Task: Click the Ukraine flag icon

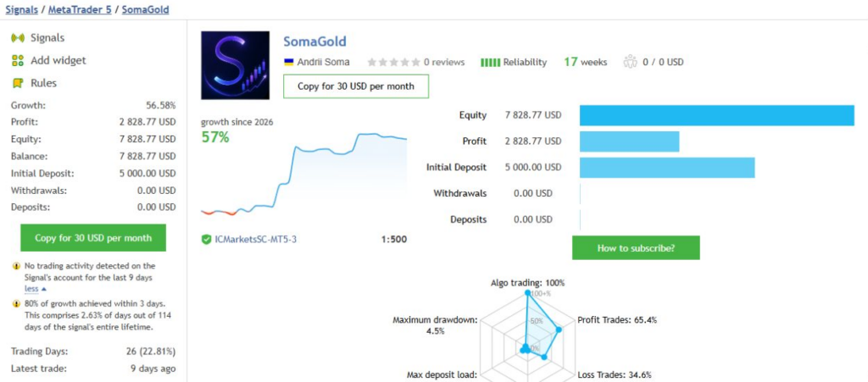Action: [288, 62]
